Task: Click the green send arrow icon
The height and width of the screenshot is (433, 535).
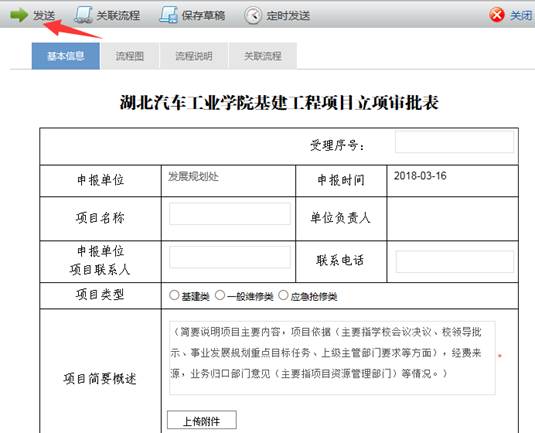Action: (x=19, y=15)
